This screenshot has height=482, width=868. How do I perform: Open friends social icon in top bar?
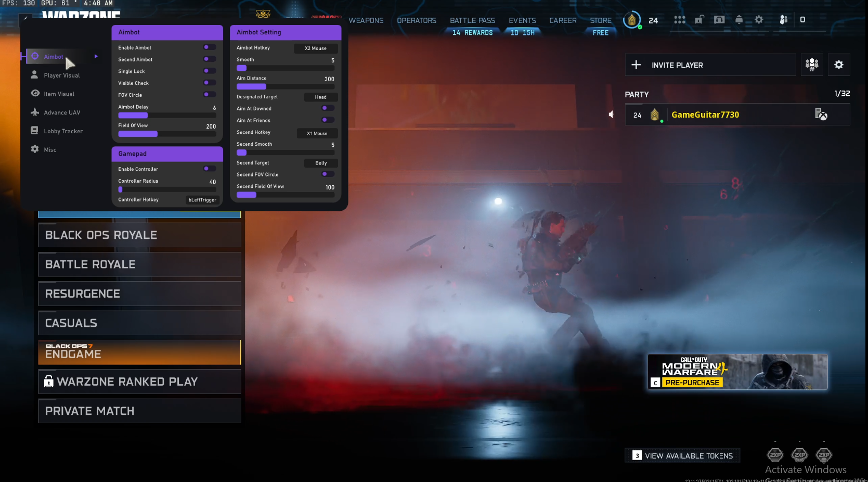[784, 20]
